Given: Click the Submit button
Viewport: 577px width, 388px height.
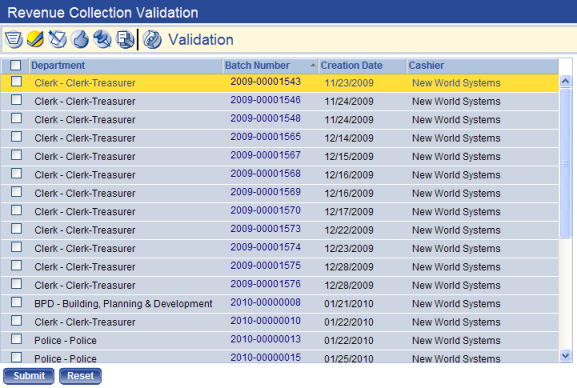Looking at the screenshot, I should click(29, 376).
